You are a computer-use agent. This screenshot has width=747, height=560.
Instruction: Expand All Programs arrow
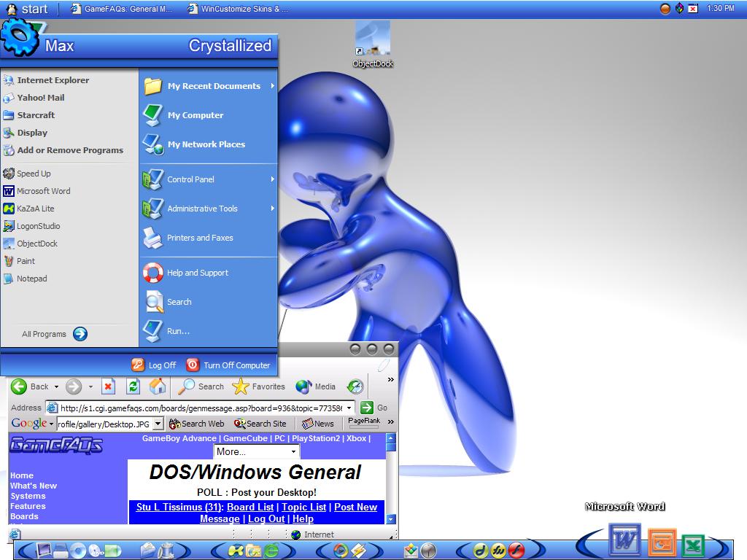(x=80, y=334)
